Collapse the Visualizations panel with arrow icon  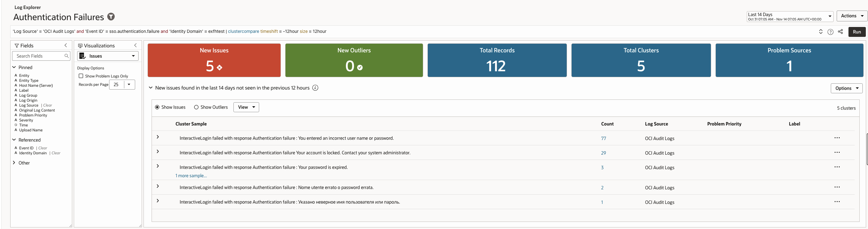(135, 46)
